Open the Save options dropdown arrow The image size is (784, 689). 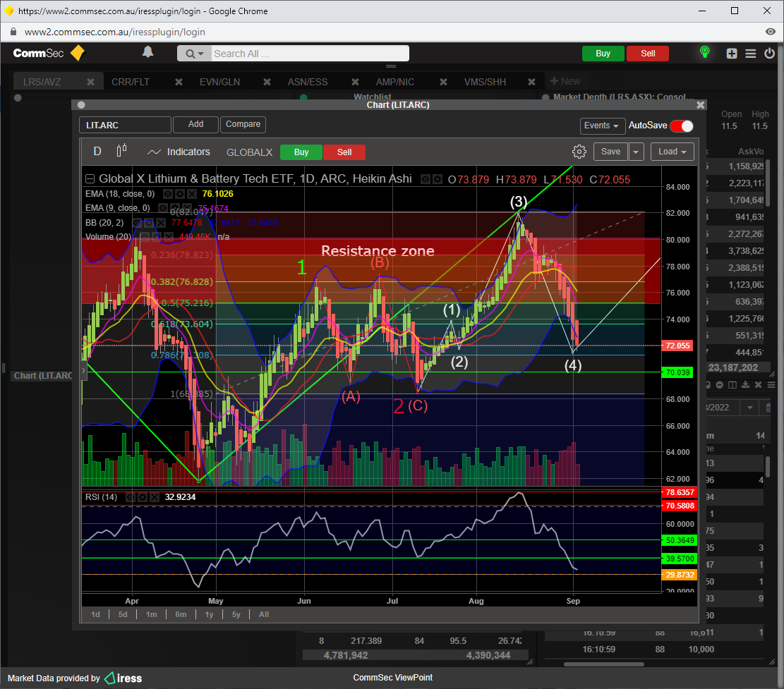636,152
